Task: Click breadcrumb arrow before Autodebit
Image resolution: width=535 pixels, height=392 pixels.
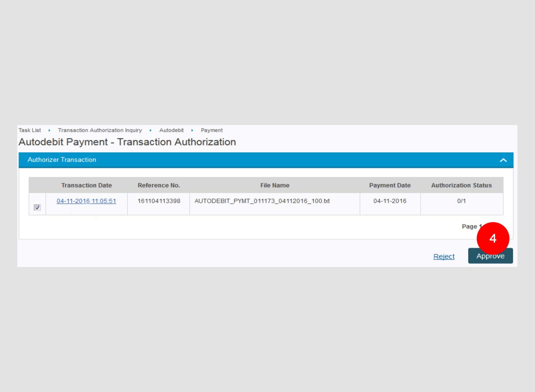Action: point(151,130)
